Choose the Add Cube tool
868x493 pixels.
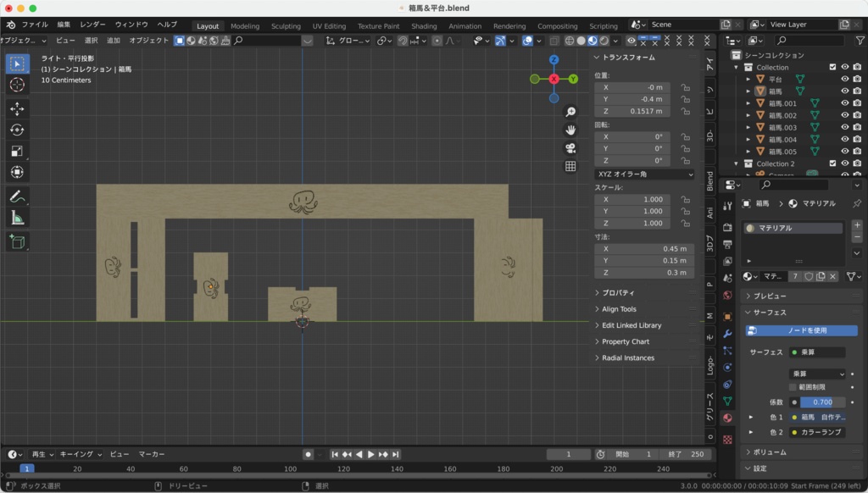18,241
